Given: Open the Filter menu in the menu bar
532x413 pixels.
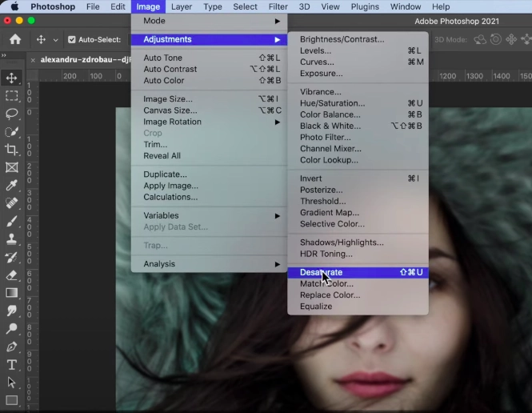Looking at the screenshot, I should point(278,6).
